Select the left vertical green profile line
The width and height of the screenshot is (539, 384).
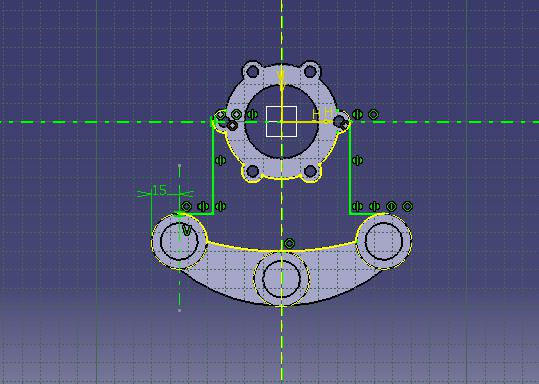tap(213, 167)
